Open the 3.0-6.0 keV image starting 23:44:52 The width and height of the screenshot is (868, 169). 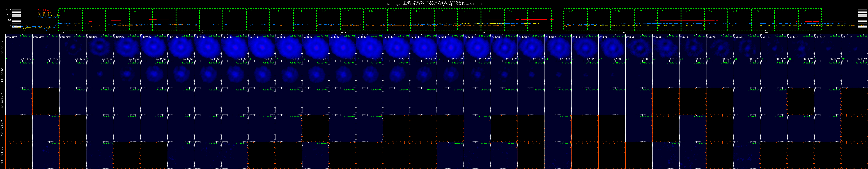click(x=261, y=48)
